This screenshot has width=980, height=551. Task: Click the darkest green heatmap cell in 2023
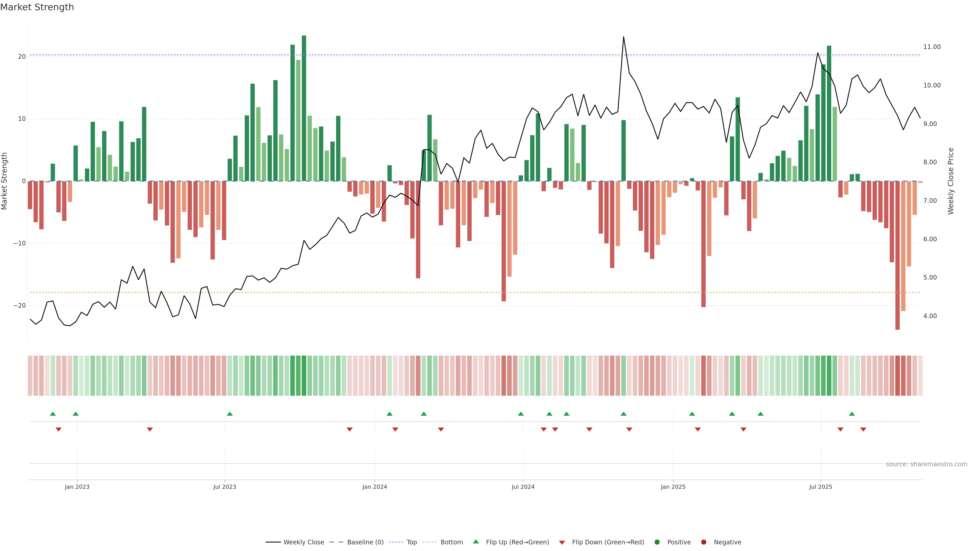pos(304,376)
